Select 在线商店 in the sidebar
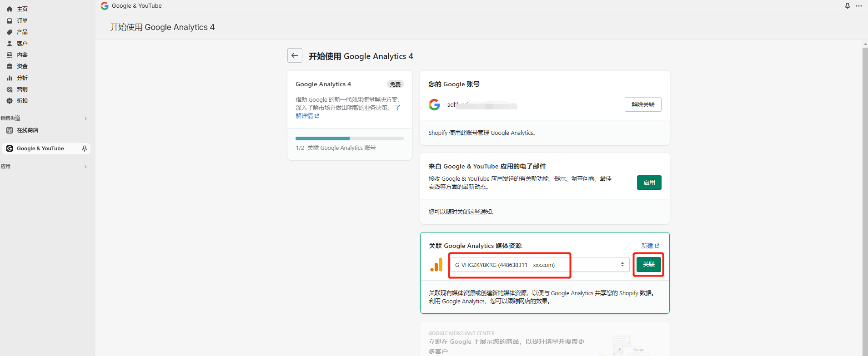This screenshot has width=868, height=356. pyautogui.click(x=28, y=130)
